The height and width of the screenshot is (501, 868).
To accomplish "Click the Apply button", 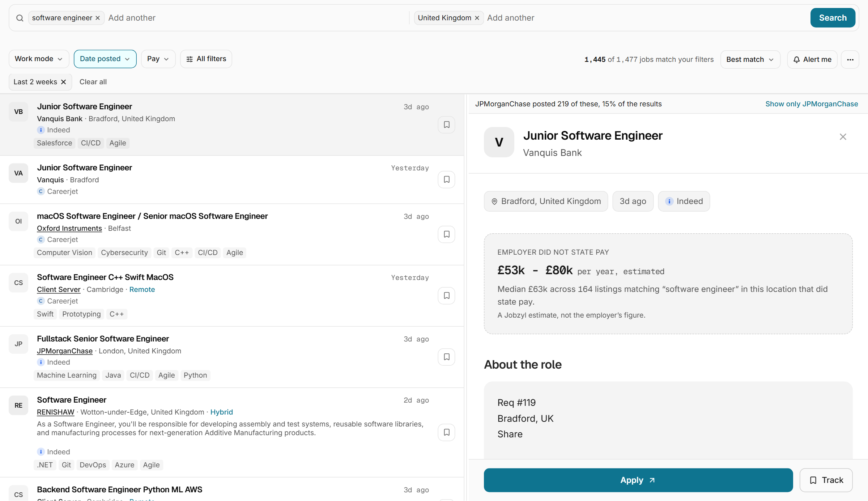I will 638,480.
